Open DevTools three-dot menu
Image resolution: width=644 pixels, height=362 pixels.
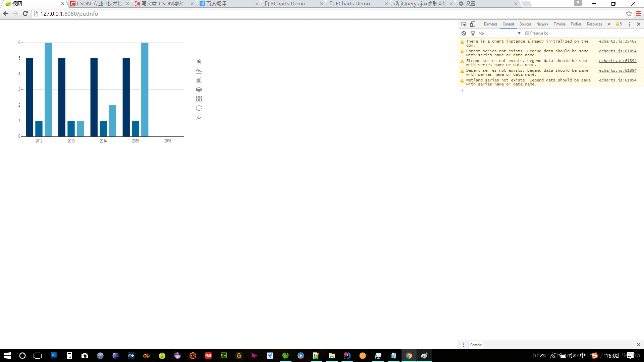coord(629,24)
